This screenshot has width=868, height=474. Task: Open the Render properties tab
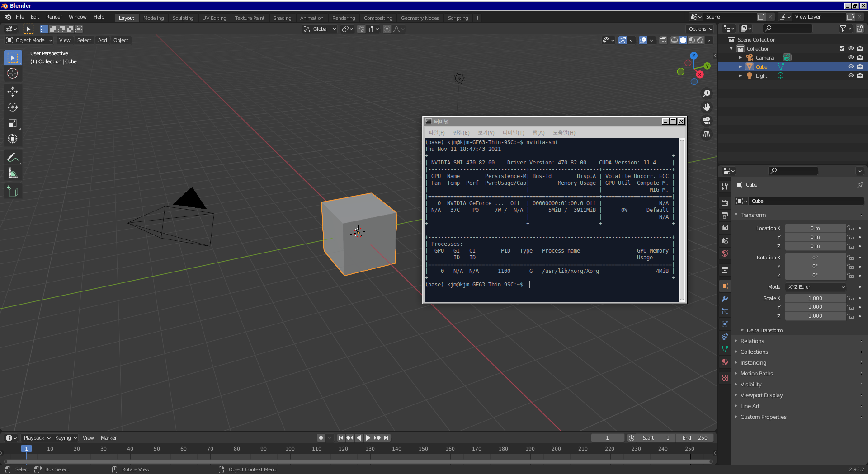pyautogui.click(x=725, y=202)
